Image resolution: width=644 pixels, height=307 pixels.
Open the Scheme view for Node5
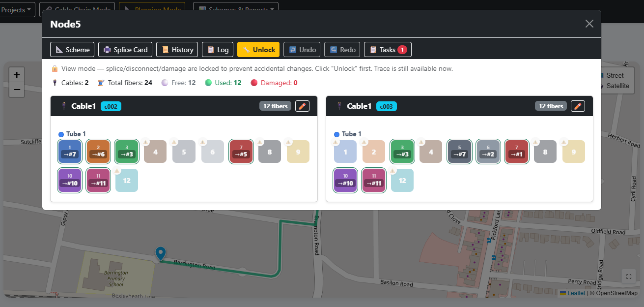72,50
